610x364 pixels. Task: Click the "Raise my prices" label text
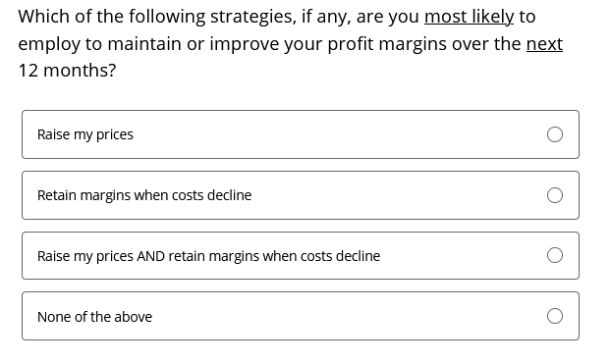pyautogui.click(x=85, y=134)
